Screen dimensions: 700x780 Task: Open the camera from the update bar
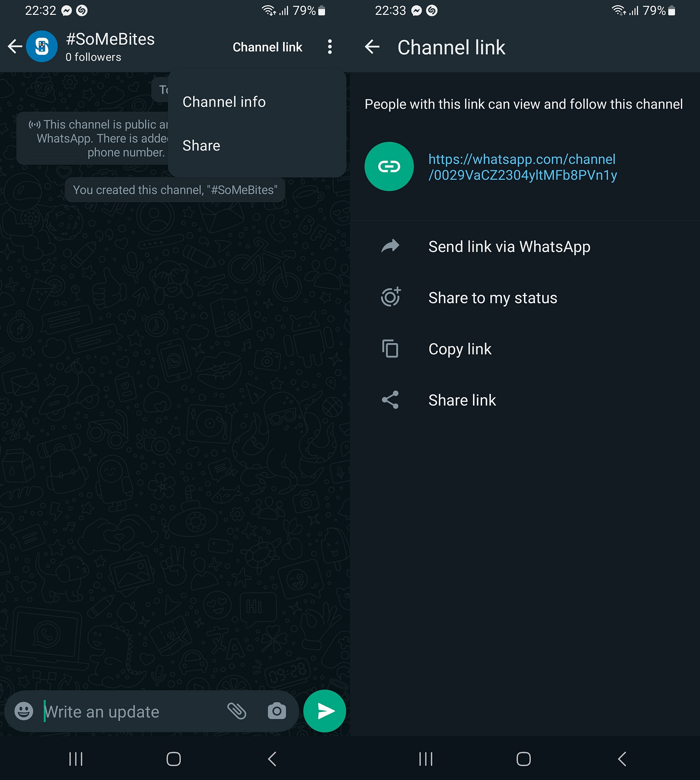tap(277, 711)
